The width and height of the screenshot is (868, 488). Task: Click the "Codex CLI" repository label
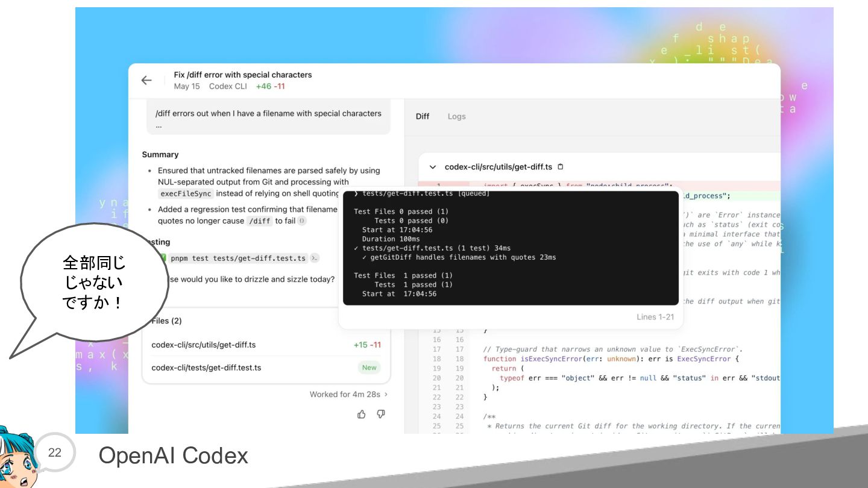228,86
